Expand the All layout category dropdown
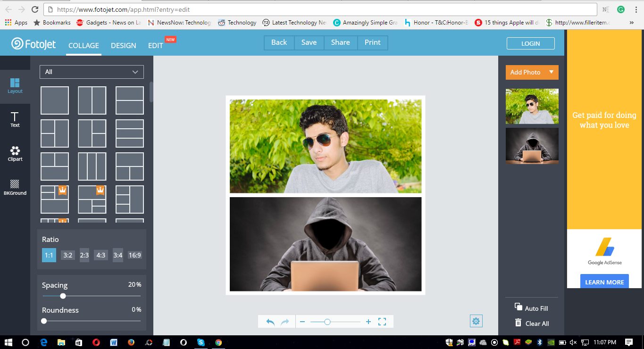 pos(92,72)
